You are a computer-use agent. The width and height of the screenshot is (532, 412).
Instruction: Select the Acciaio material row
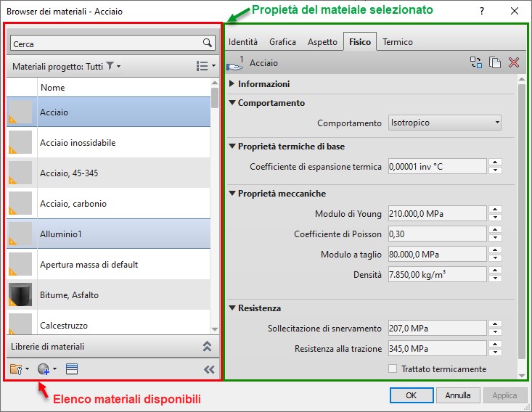(108, 112)
